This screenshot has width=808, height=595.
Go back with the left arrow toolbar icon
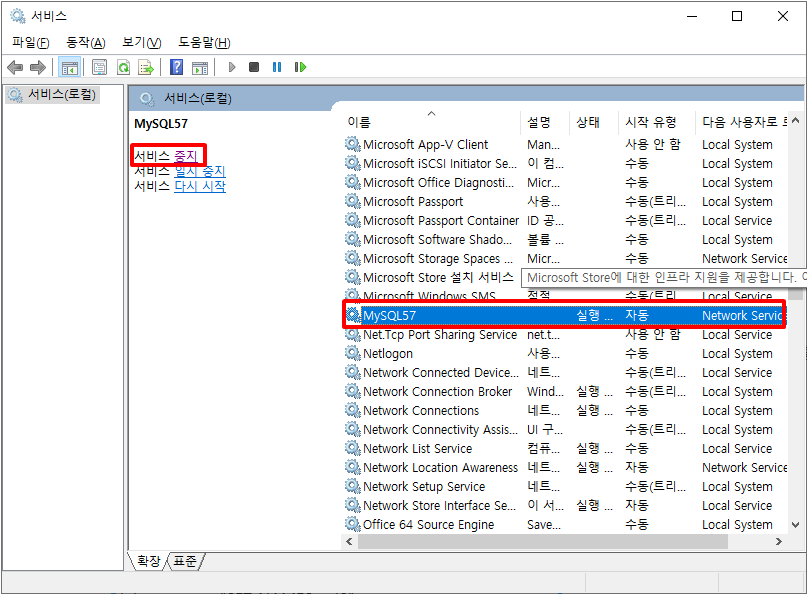[15, 67]
